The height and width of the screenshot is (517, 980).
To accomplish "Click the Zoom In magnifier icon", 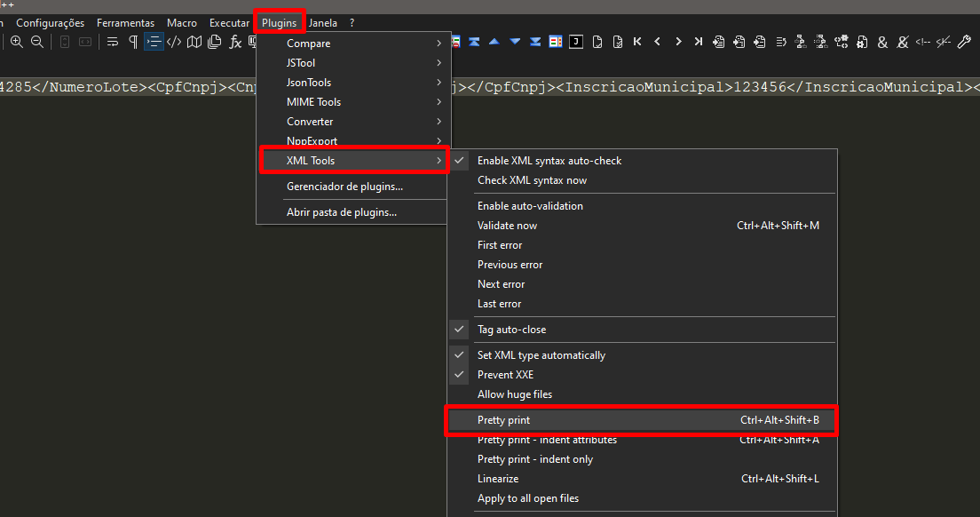I will pyautogui.click(x=16, y=41).
